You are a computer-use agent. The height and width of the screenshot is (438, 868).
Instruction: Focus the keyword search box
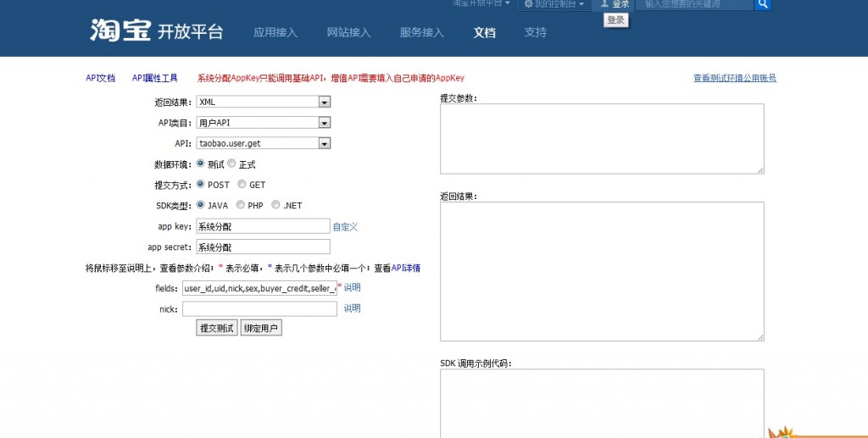point(695,4)
